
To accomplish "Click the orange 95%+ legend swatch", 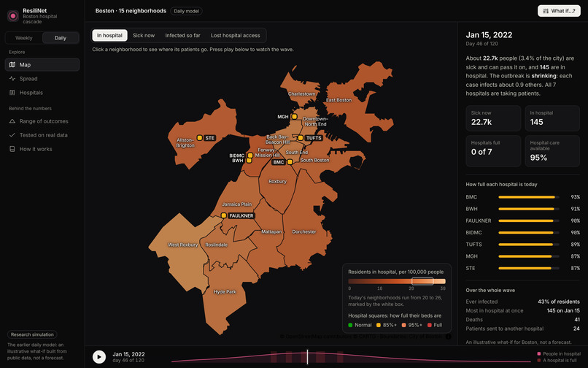I will pyautogui.click(x=403, y=325).
